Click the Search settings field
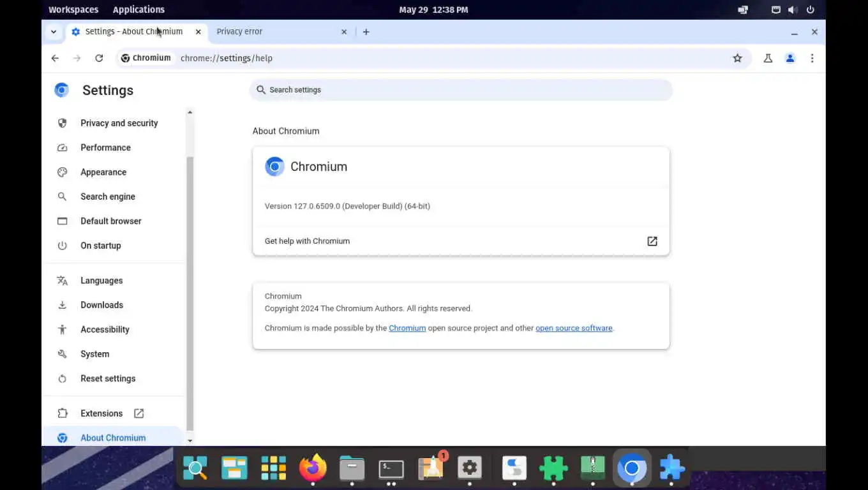The width and height of the screenshot is (868, 490). pos(461,90)
